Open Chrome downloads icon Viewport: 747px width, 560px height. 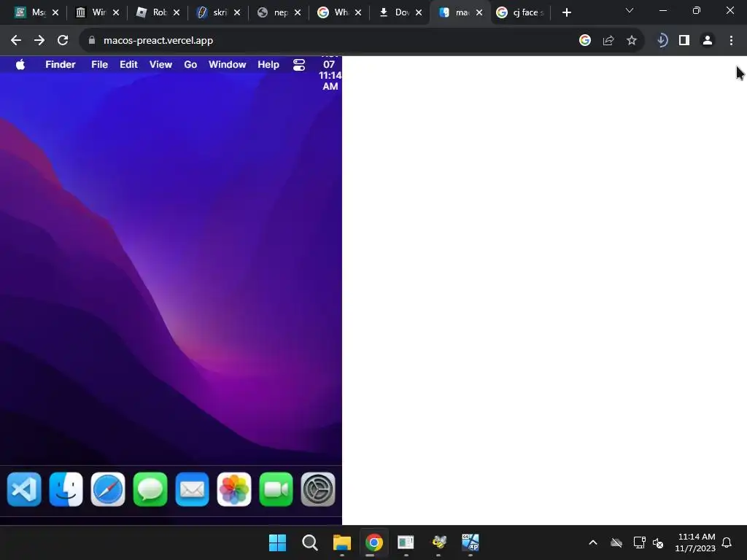(662, 41)
